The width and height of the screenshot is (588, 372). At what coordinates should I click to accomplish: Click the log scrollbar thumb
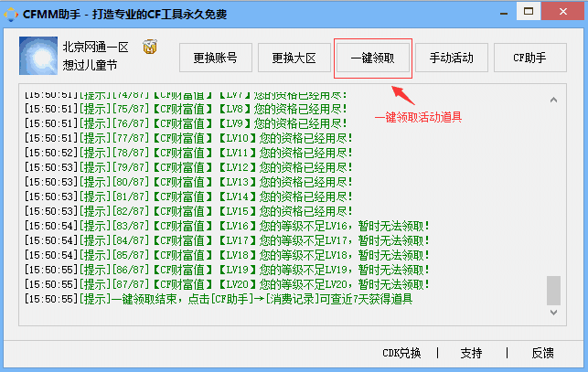553,291
